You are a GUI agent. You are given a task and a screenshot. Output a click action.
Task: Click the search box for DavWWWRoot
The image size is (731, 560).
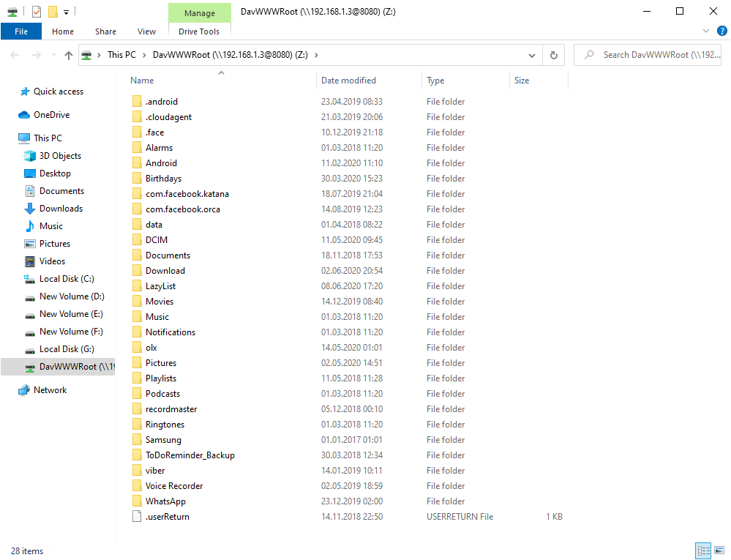(x=659, y=55)
